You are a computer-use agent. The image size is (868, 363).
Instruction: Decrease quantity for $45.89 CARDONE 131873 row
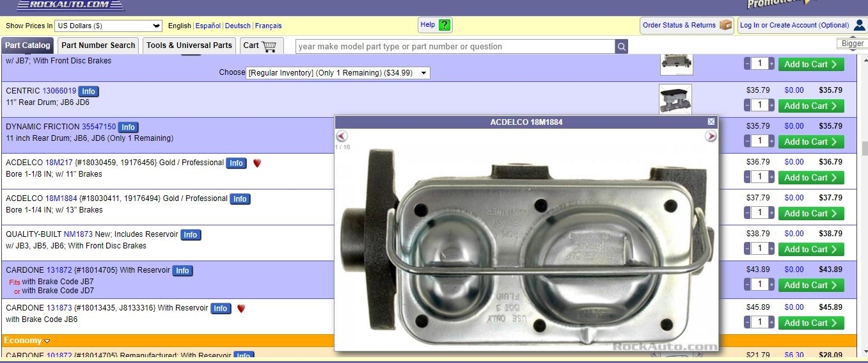[747, 322]
